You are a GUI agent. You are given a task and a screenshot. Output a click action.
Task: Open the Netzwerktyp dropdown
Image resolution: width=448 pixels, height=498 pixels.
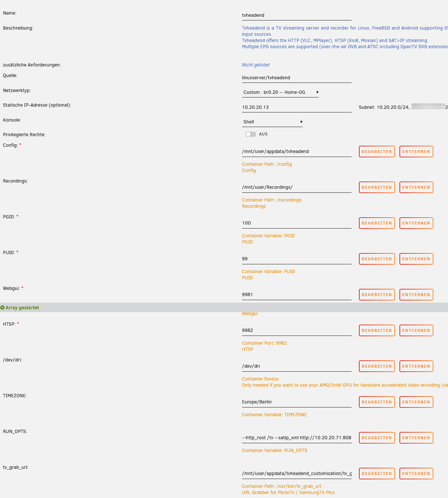pos(280,92)
